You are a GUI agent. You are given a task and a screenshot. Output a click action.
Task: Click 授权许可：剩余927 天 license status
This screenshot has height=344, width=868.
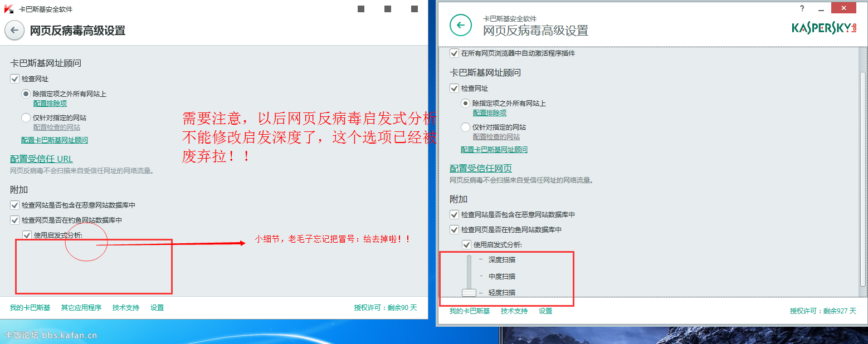pyautogui.click(x=823, y=311)
